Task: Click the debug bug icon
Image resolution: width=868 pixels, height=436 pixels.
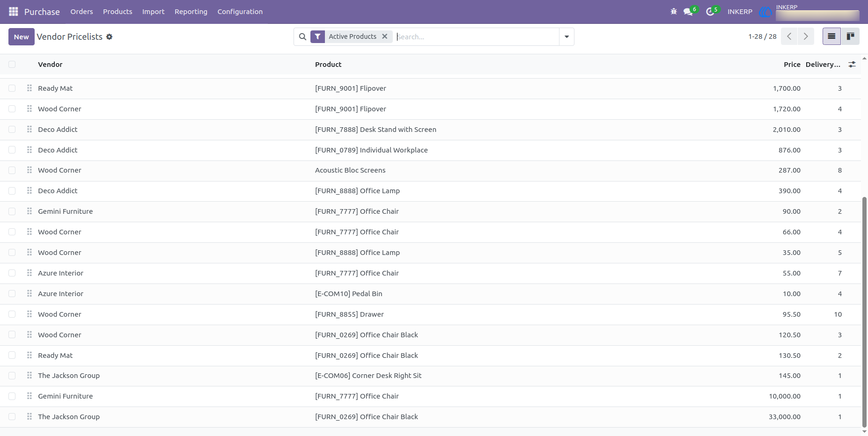Action: tap(674, 11)
